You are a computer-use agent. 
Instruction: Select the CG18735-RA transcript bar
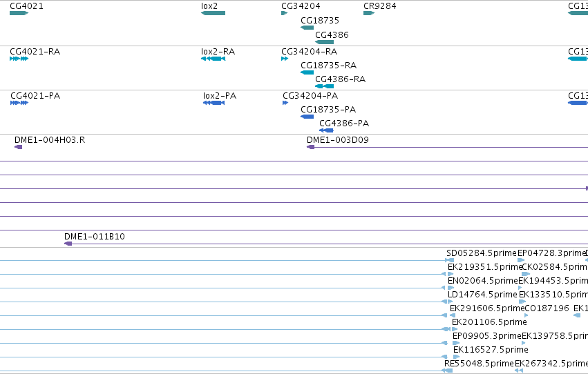click(307, 72)
